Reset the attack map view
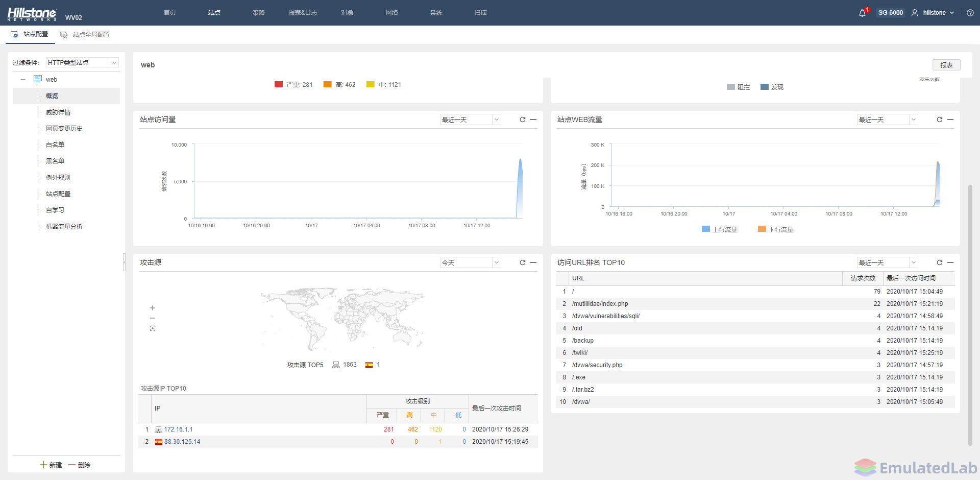Image resolution: width=980 pixels, height=480 pixels. click(153, 328)
